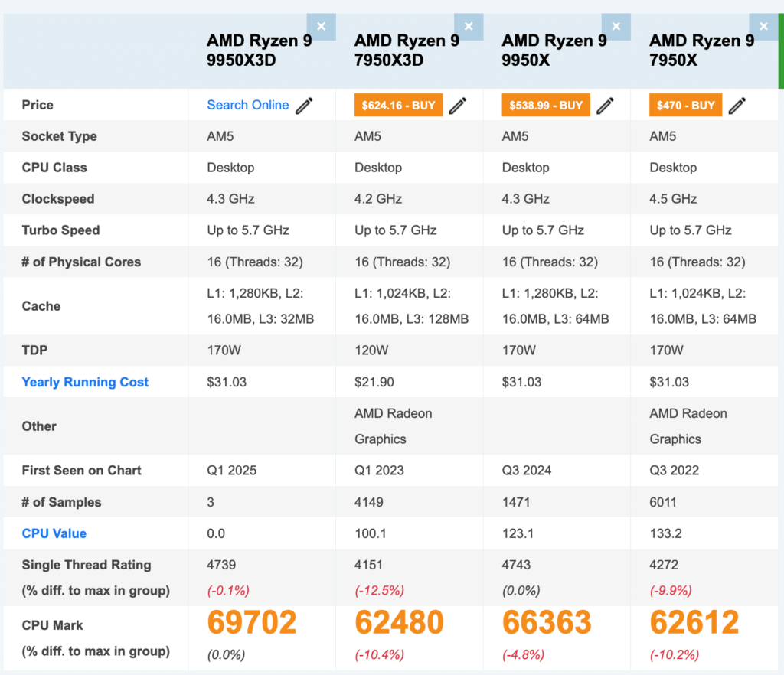Click CPU value 133.2
This screenshot has width=784, height=675.
click(665, 533)
